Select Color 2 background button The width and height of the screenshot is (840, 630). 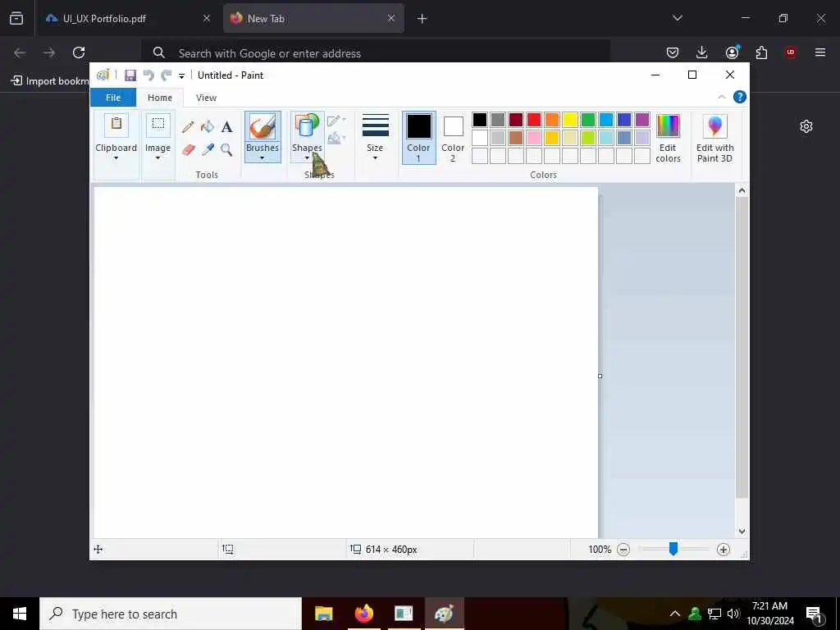[x=453, y=138]
